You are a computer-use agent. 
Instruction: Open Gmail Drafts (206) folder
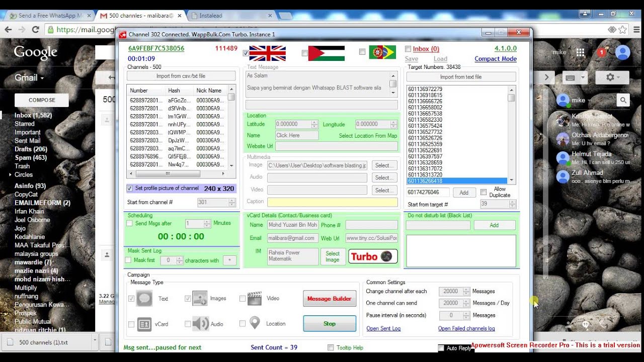click(x=31, y=149)
